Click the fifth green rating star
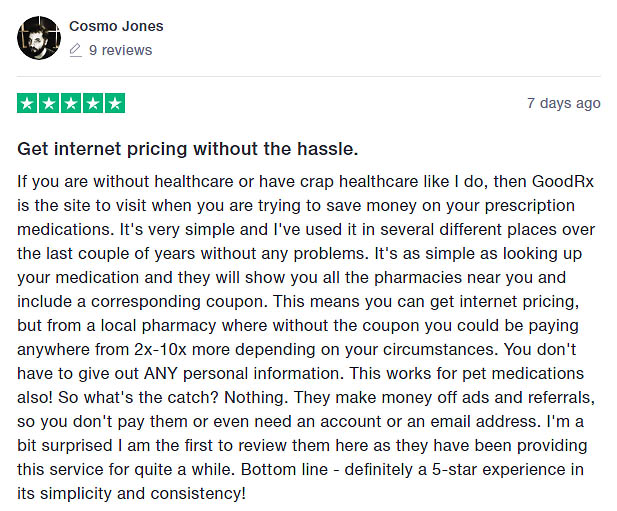This screenshot has width=617, height=511. pos(115,103)
